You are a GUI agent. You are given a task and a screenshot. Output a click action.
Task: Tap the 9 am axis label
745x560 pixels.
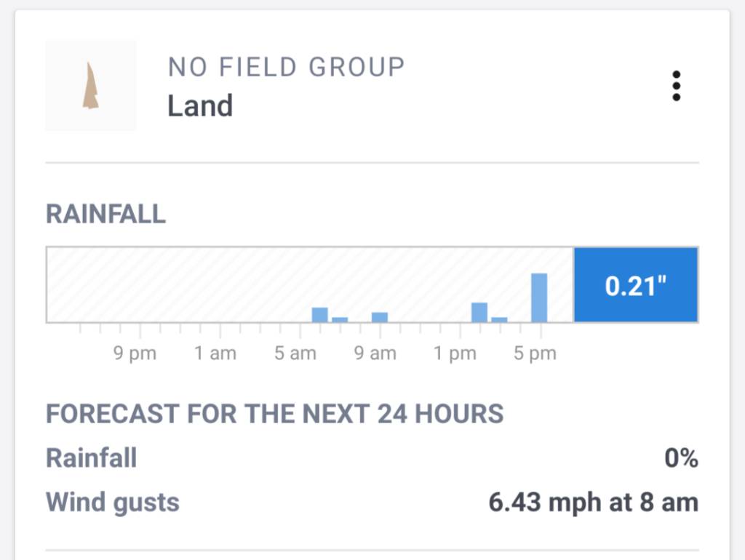tap(375, 353)
